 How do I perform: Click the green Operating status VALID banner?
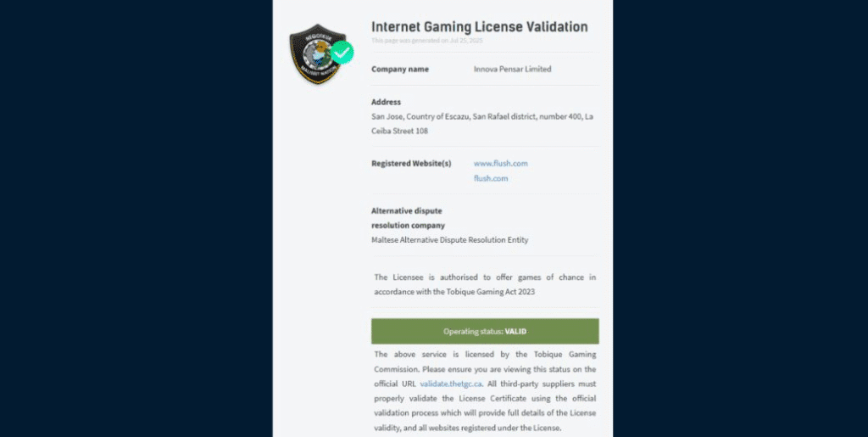coord(485,331)
